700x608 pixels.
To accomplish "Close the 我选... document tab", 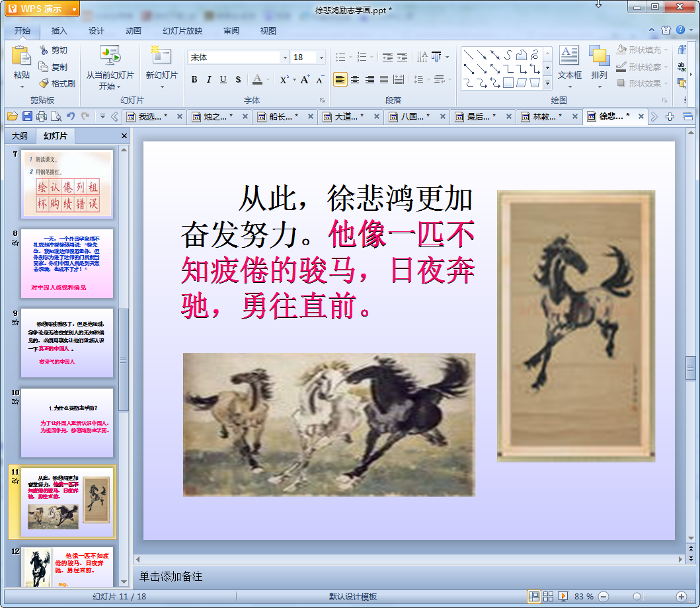I will [x=180, y=116].
